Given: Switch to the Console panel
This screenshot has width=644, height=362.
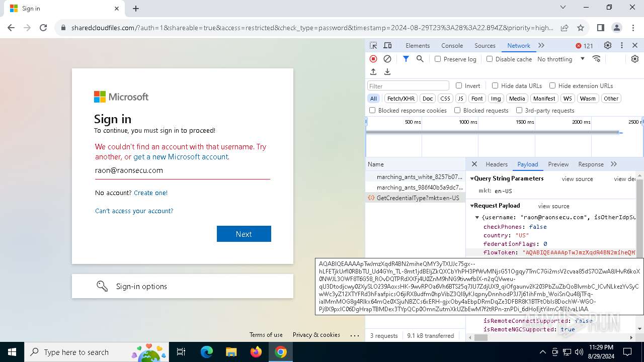Looking at the screenshot, I should coord(452,45).
